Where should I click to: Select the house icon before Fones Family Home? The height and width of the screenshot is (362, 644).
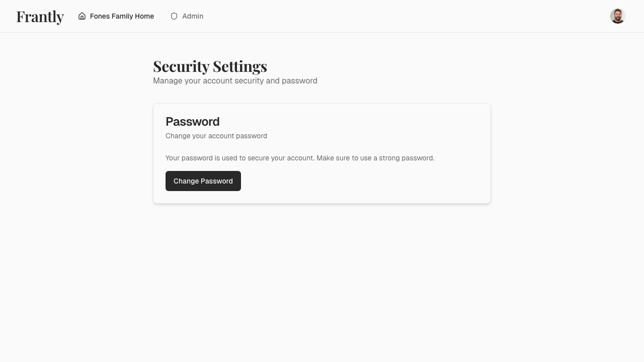pyautogui.click(x=82, y=16)
